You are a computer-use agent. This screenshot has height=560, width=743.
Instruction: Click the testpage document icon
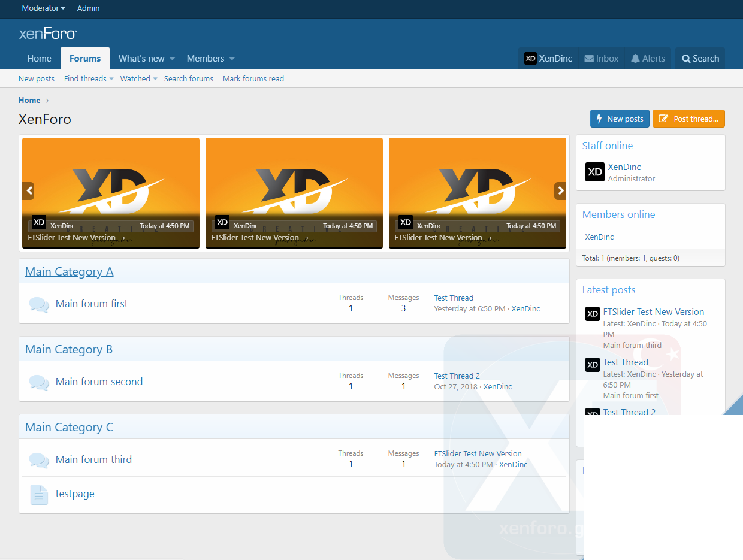pos(39,494)
